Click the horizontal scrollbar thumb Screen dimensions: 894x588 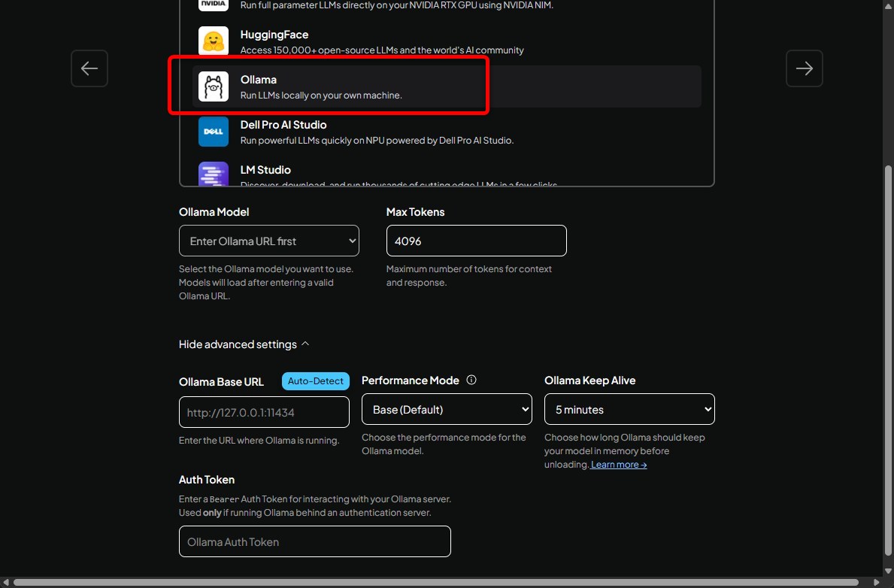pos(436,582)
